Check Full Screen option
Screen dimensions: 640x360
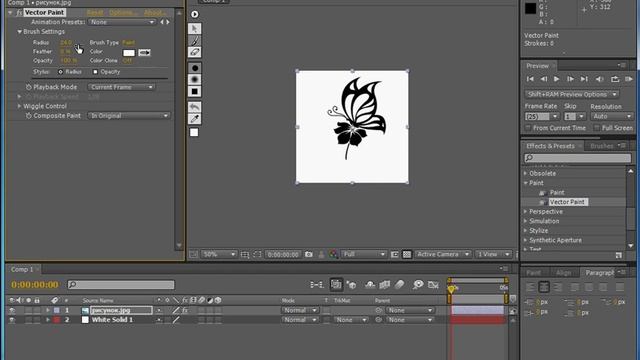(597, 128)
